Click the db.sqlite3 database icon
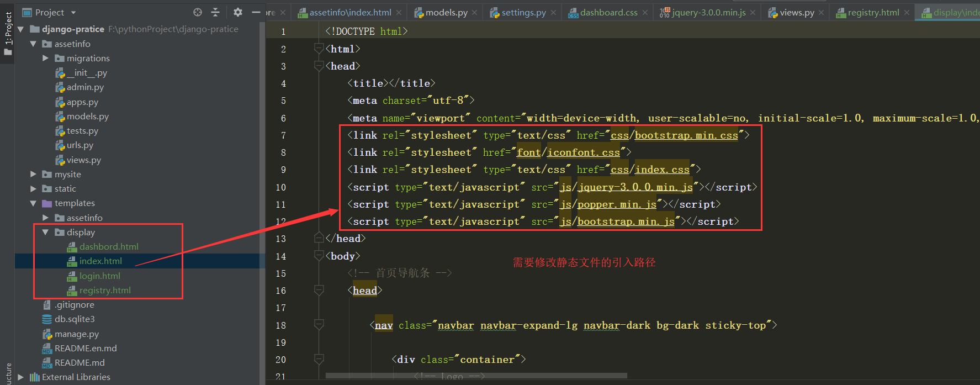 pyautogui.click(x=47, y=319)
